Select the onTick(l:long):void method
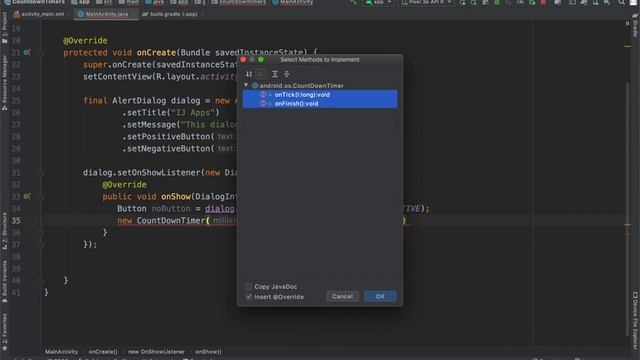640x360 pixels. pyautogui.click(x=320, y=95)
